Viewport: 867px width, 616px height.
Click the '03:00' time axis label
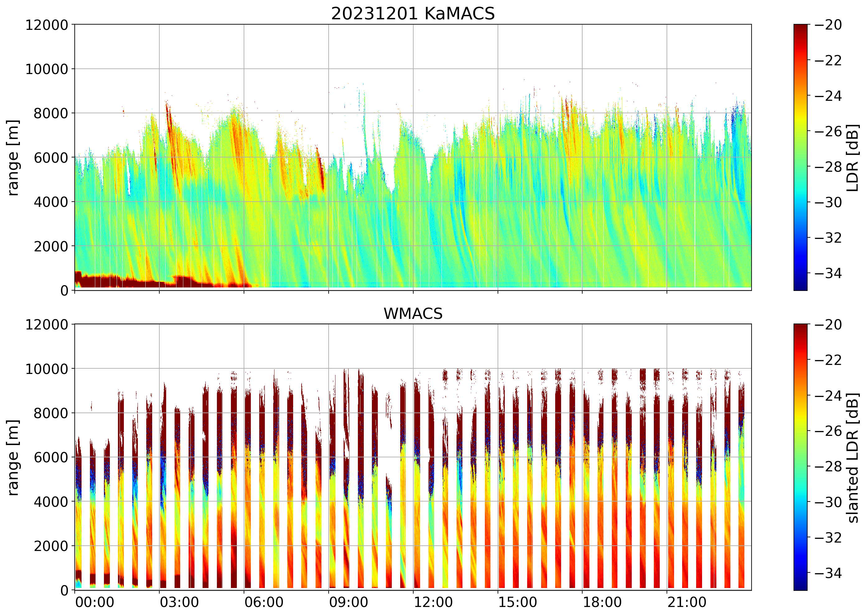179,602
